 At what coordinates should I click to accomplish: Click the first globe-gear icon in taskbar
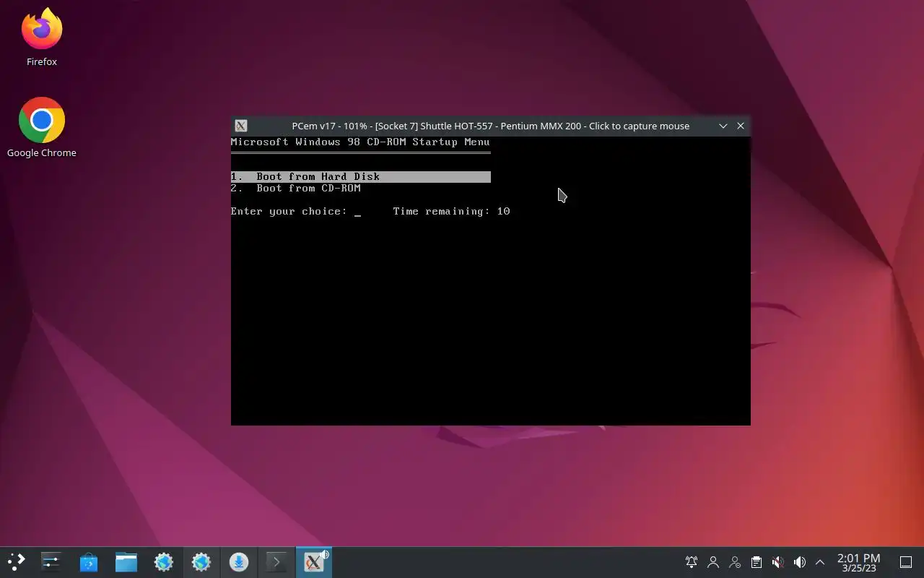click(164, 562)
